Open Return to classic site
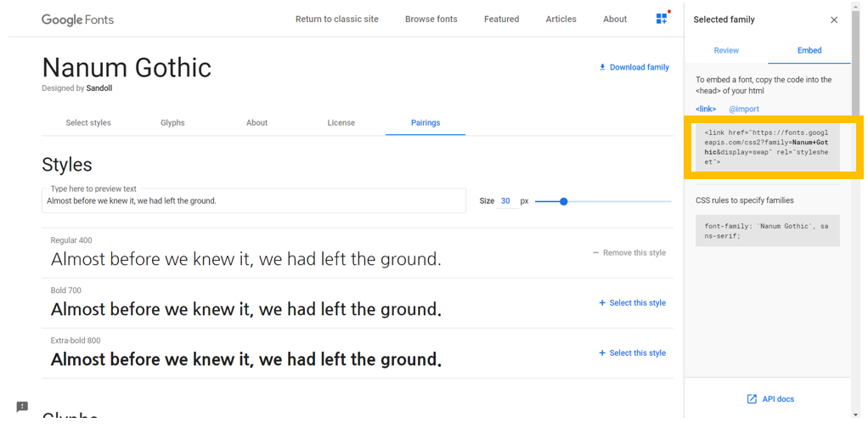868x445 pixels. click(x=337, y=19)
